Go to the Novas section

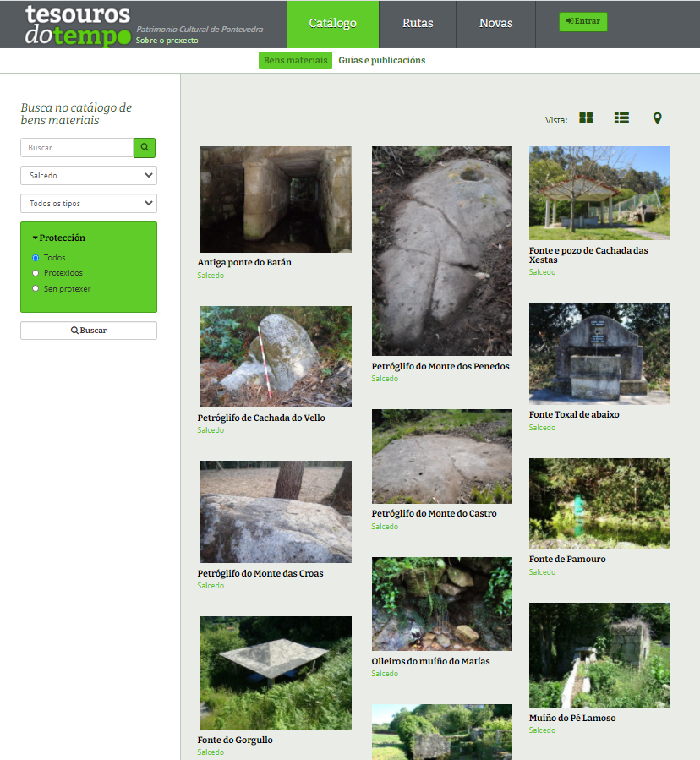[495, 24]
